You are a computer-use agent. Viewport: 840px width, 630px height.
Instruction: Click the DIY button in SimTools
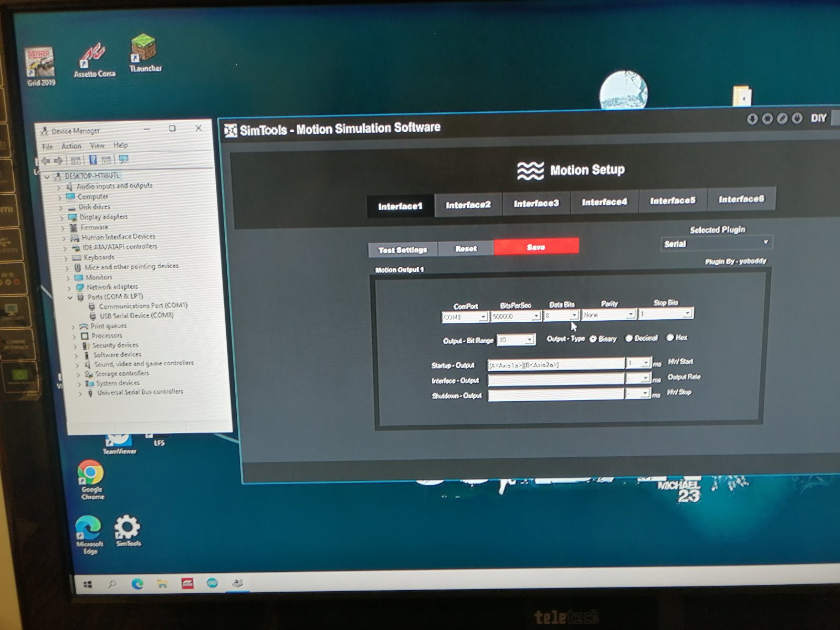(818, 118)
